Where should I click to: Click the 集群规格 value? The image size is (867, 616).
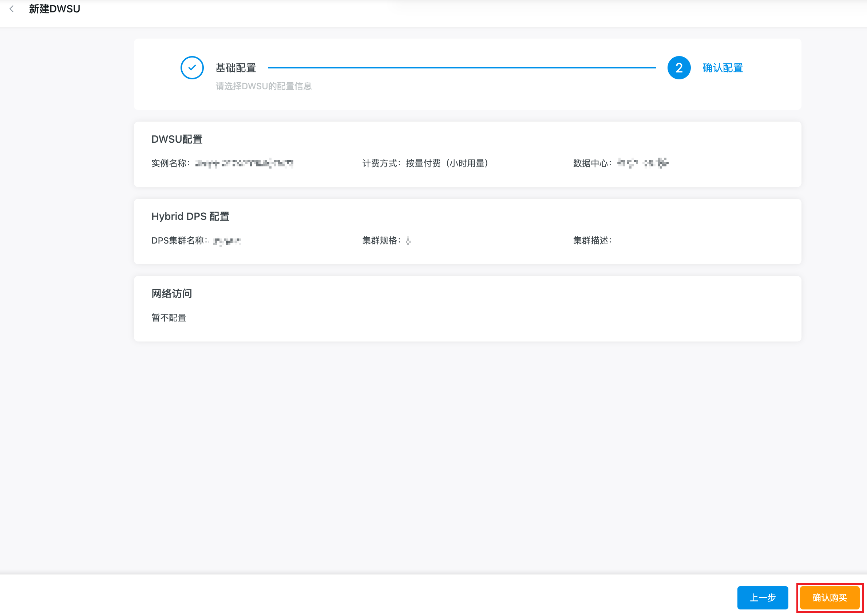pyautogui.click(x=408, y=241)
